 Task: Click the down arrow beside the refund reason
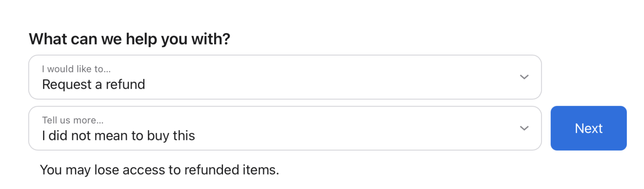(x=524, y=128)
